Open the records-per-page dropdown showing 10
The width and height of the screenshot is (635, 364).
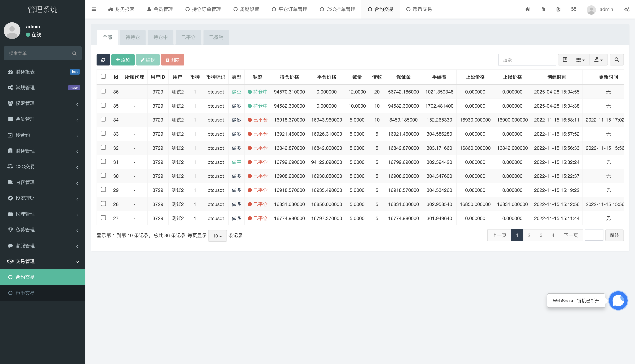[217, 236]
